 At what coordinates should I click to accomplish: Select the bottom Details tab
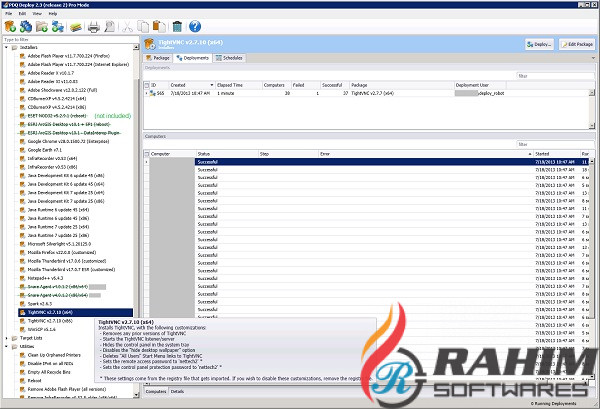(177, 391)
